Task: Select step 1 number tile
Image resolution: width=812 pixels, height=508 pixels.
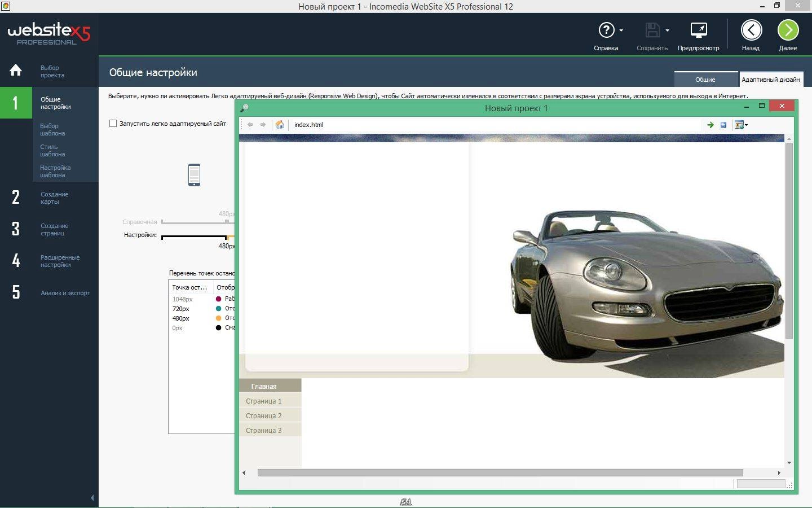Action: [16, 103]
